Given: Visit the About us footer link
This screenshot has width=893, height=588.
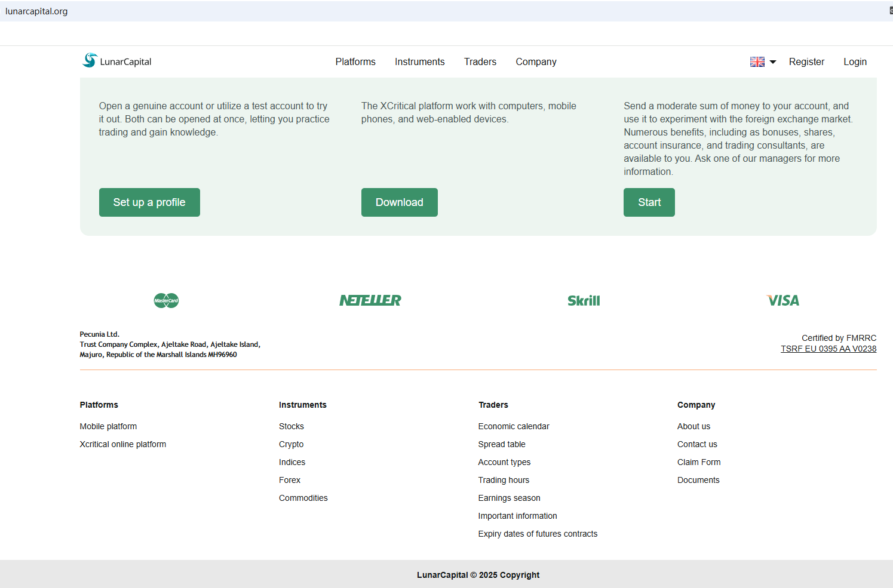Looking at the screenshot, I should [x=693, y=426].
